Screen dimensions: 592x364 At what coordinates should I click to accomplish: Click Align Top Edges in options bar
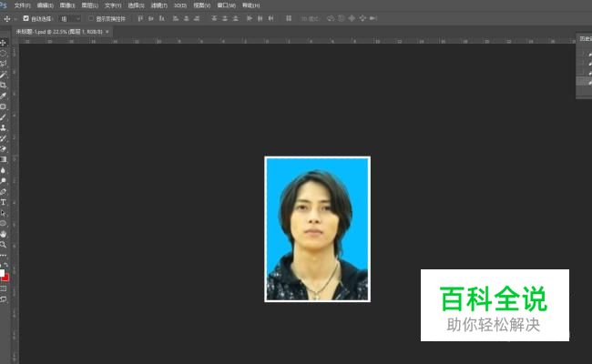(140, 18)
